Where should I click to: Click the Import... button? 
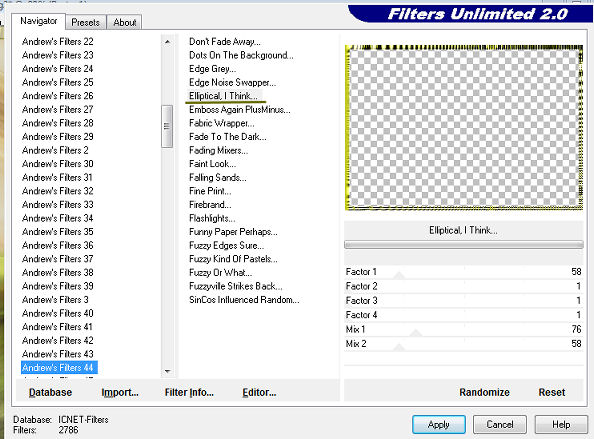(120, 392)
